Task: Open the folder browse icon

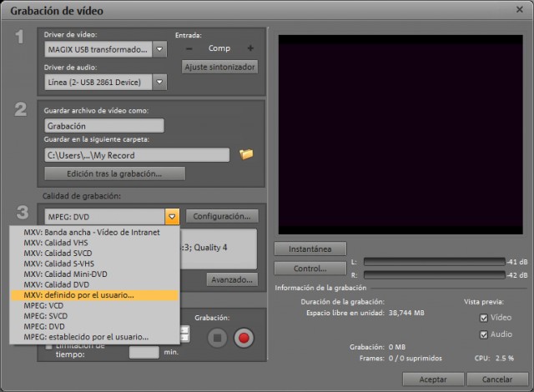Action: [246, 154]
